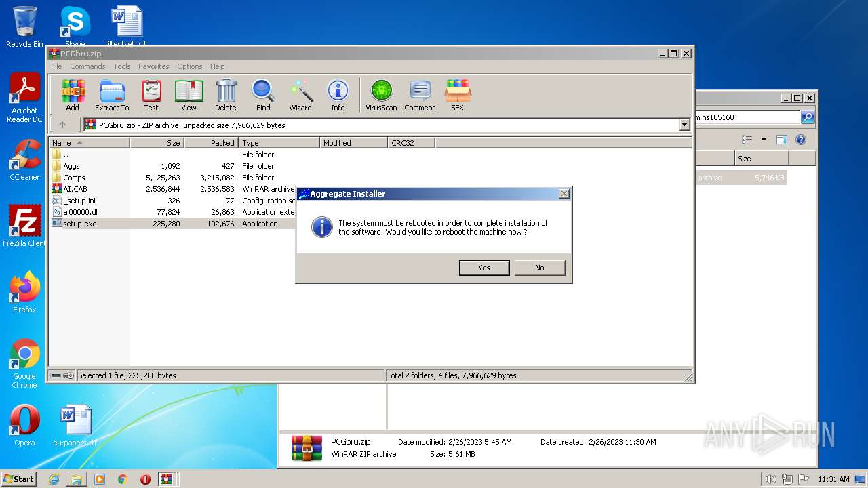868x488 pixels.
Task: Open the Options menu
Action: [x=190, y=66]
